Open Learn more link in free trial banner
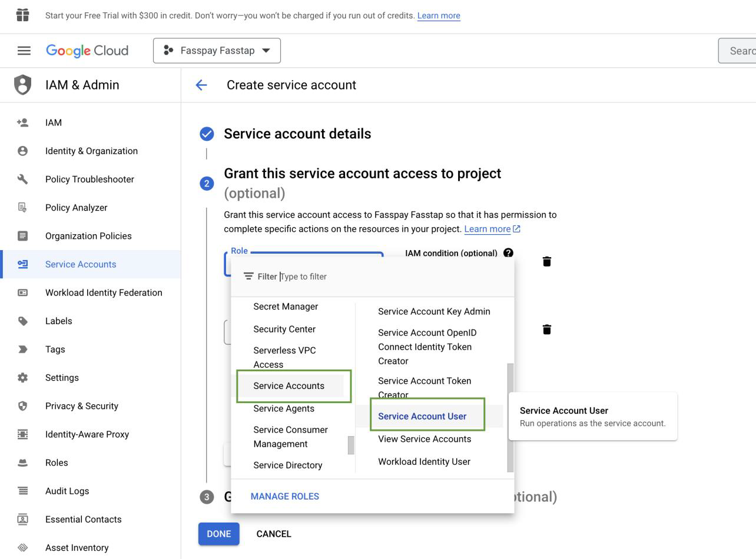This screenshot has width=756, height=559. [x=439, y=15]
